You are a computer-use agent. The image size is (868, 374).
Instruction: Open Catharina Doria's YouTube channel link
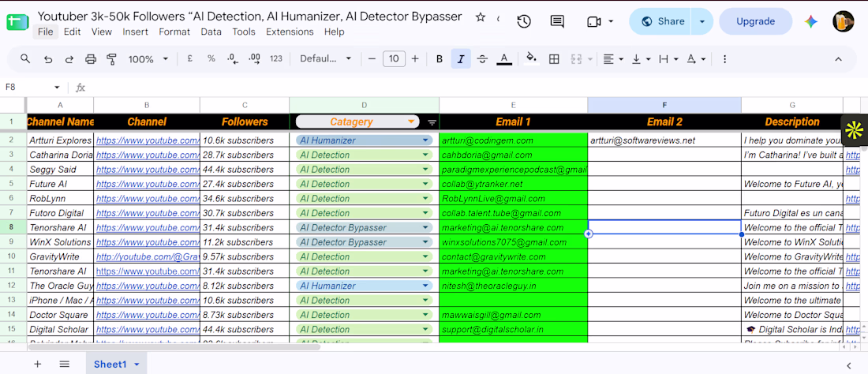(148, 155)
